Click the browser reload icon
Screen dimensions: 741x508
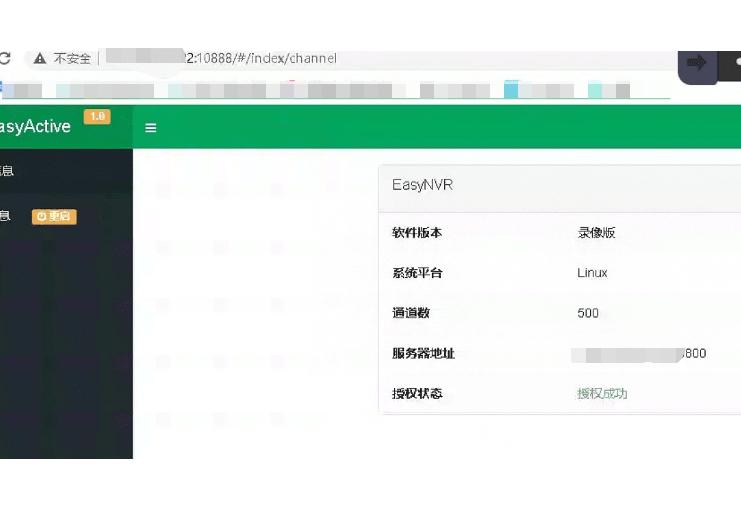click(5, 58)
